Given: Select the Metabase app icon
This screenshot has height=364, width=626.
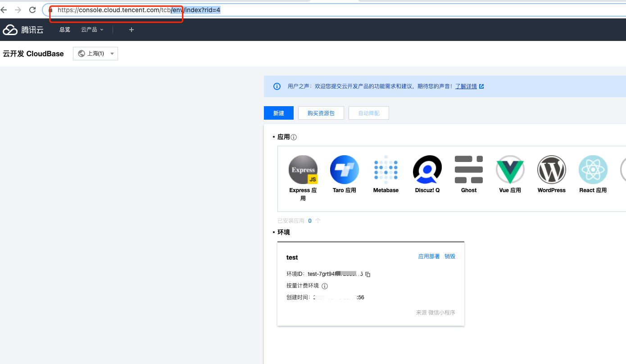Looking at the screenshot, I should coord(386,170).
